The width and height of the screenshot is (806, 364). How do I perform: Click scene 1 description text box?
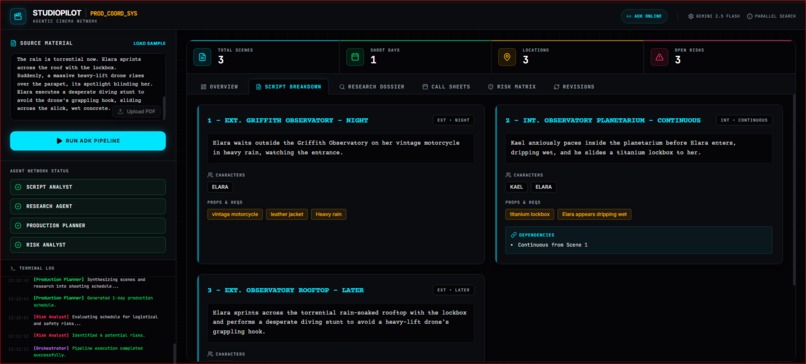[x=341, y=148]
